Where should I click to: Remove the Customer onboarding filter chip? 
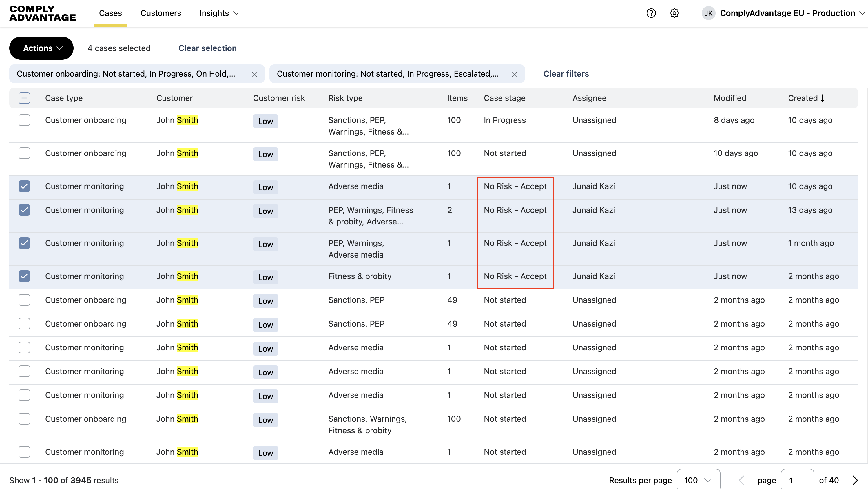(x=254, y=74)
